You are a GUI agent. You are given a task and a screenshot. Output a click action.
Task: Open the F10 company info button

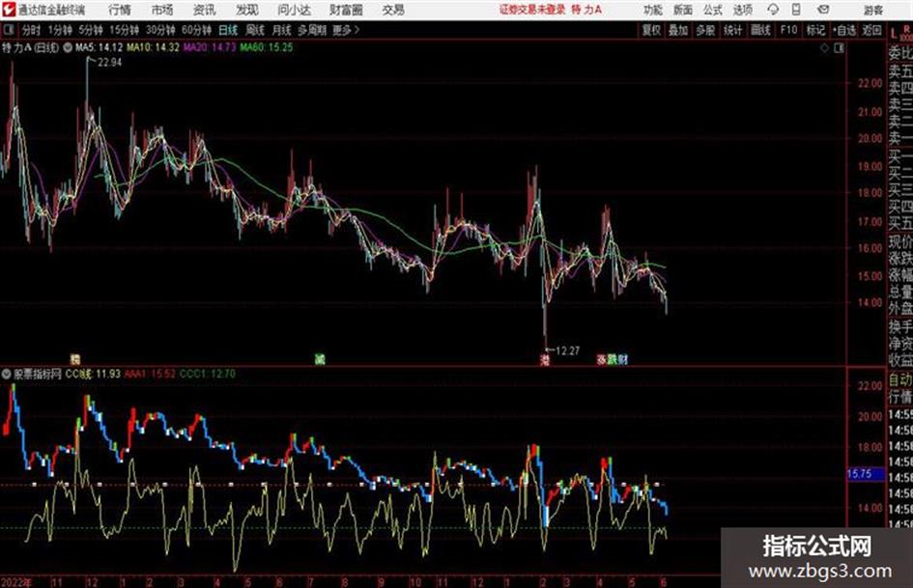click(x=789, y=30)
